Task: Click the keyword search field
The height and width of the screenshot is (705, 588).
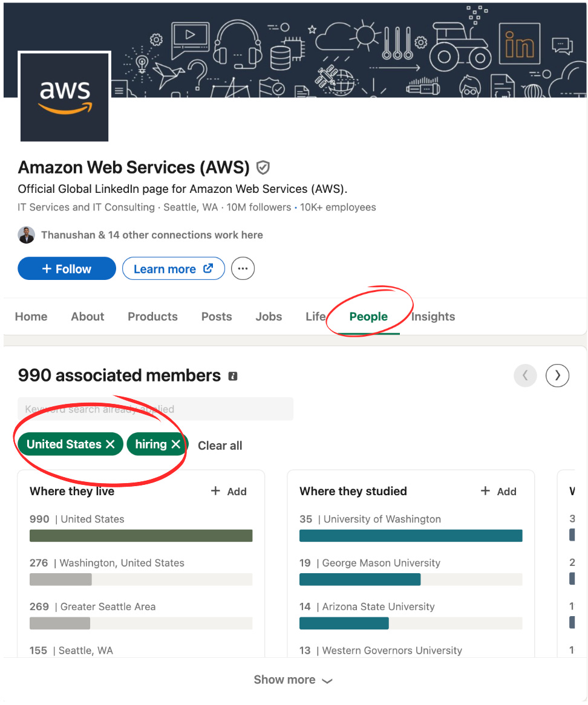Action: click(155, 409)
